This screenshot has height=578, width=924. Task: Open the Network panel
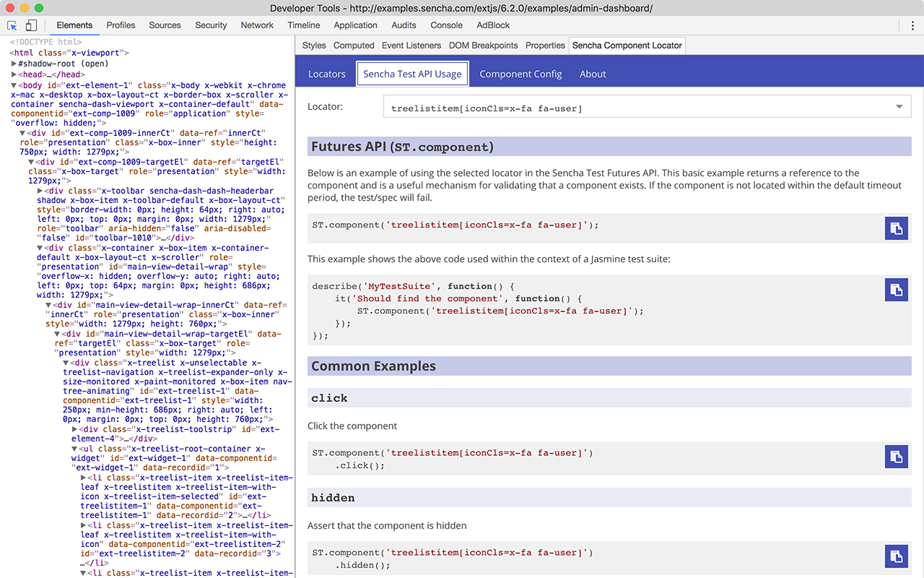coord(257,25)
